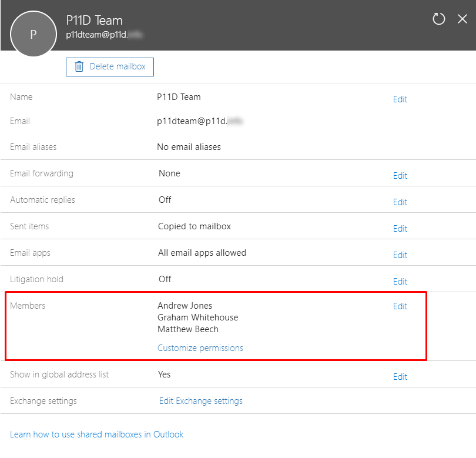Click the Delete mailbox button
Image resolution: width=476 pixels, height=458 pixels.
click(109, 67)
